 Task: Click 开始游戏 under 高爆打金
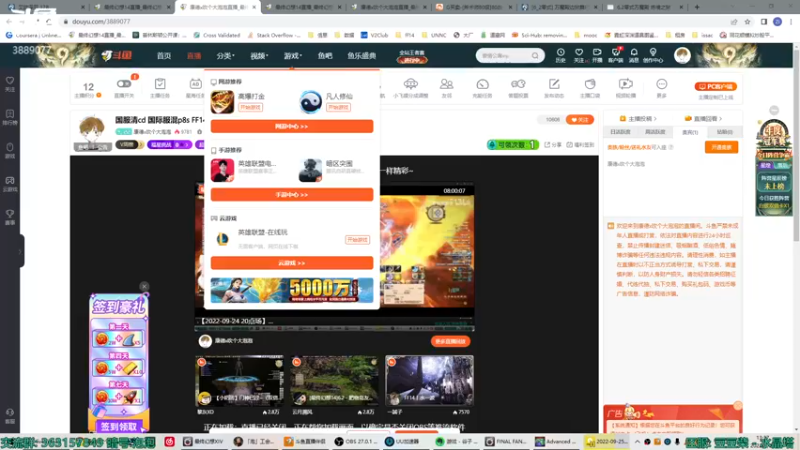[x=251, y=107]
